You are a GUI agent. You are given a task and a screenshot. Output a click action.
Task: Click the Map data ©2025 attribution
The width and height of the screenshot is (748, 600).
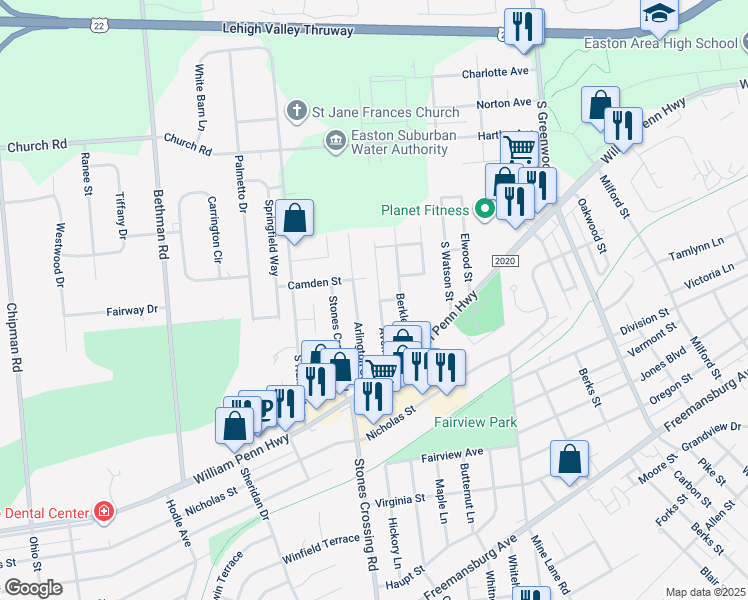click(706, 593)
